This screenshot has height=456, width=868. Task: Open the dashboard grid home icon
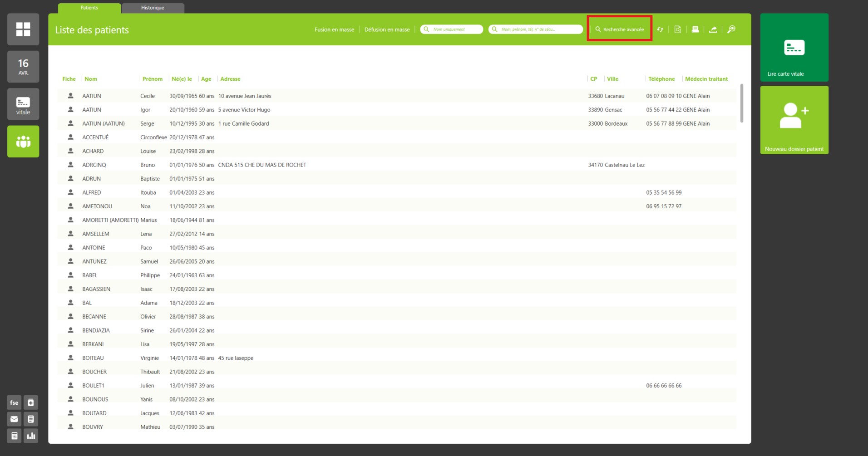[23, 29]
